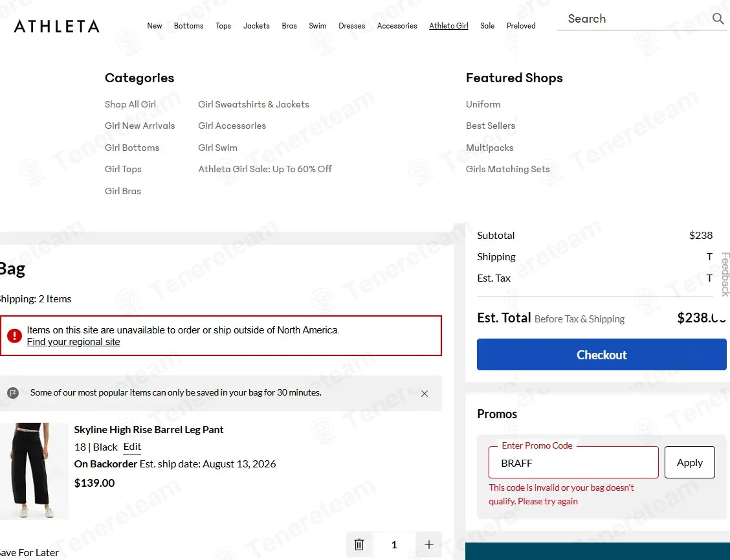Go to Shop All Girl
Image resolution: width=730 pixels, height=560 pixels.
point(130,104)
